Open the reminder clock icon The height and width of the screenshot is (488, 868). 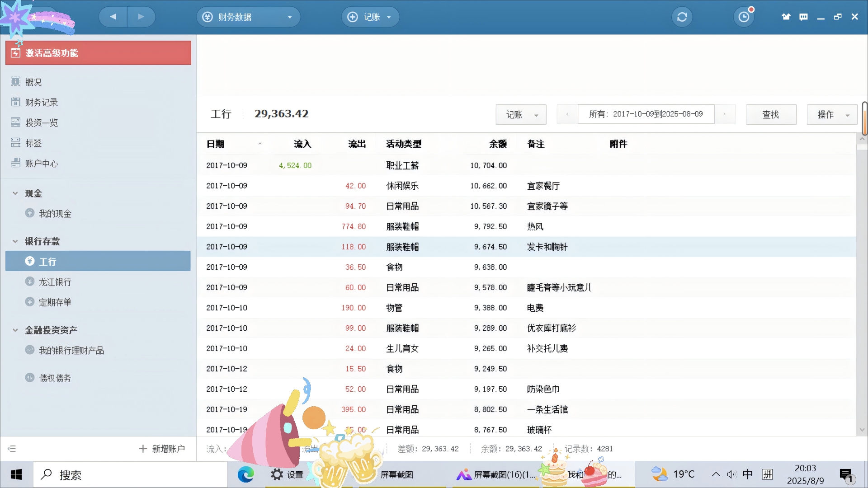[744, 17]
